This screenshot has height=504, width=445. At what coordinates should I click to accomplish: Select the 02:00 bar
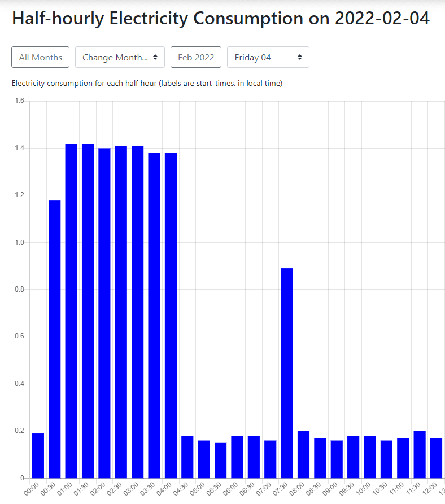[x=104, y=313]
